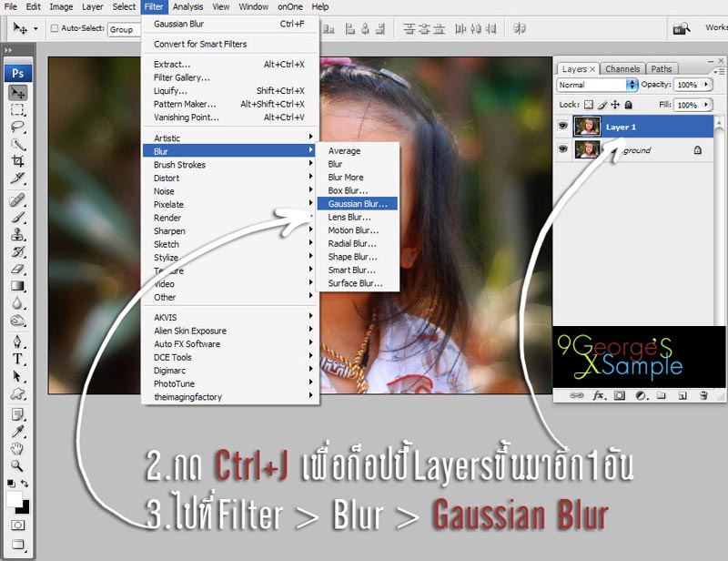Open the Fill slider arrow
The height and width of the screenshot is (561, 728).
[x=706, y=105]
